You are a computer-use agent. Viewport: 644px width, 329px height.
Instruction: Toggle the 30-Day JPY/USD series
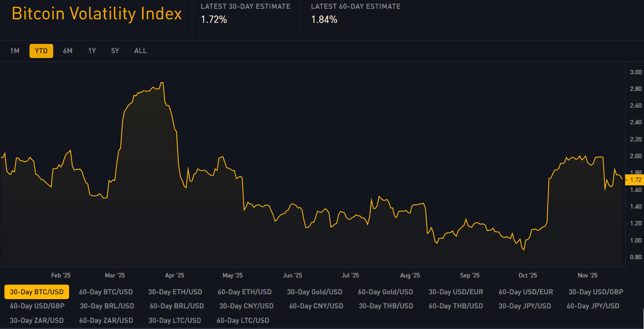point(525,306)
